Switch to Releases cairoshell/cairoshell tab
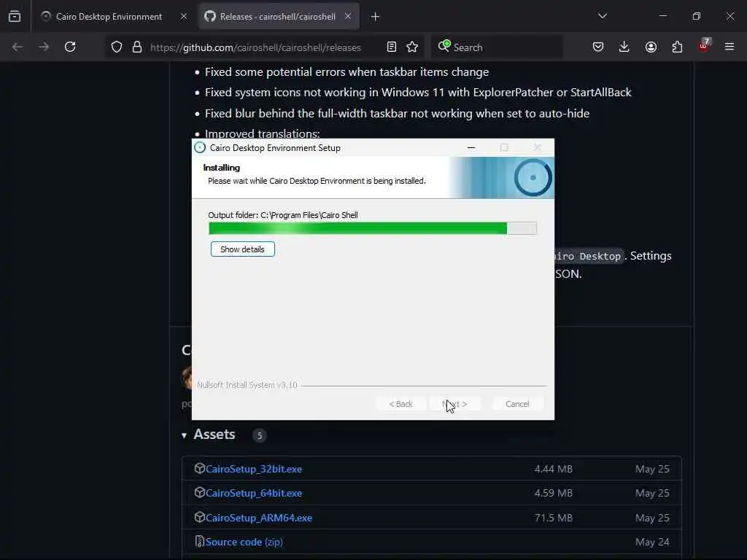The width and height of the screenshot is (747, 560). (x=279, y=17)
